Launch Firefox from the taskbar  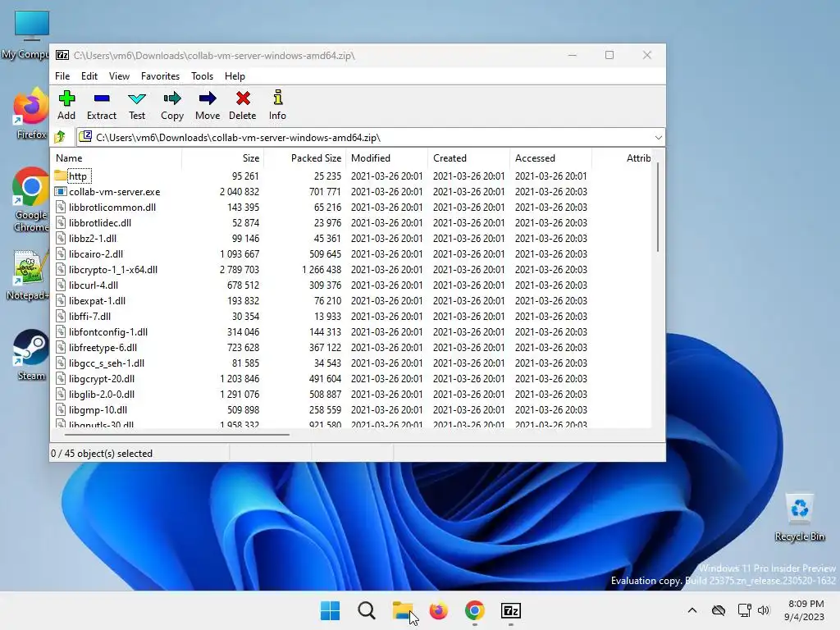438,610
